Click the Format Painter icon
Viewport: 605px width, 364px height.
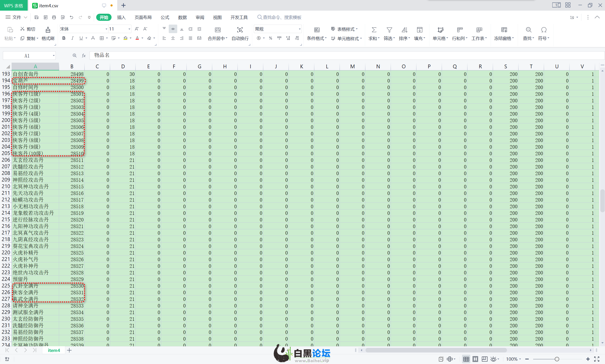pos(48,30)
